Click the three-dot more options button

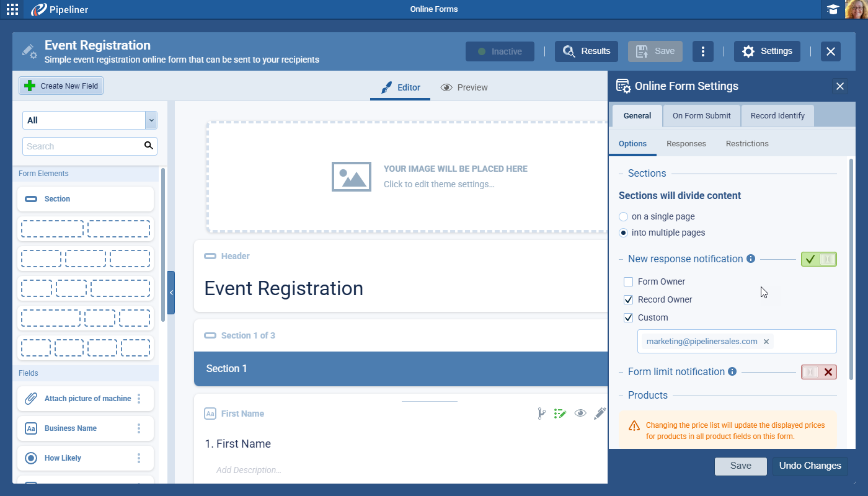tap(702, 51)
